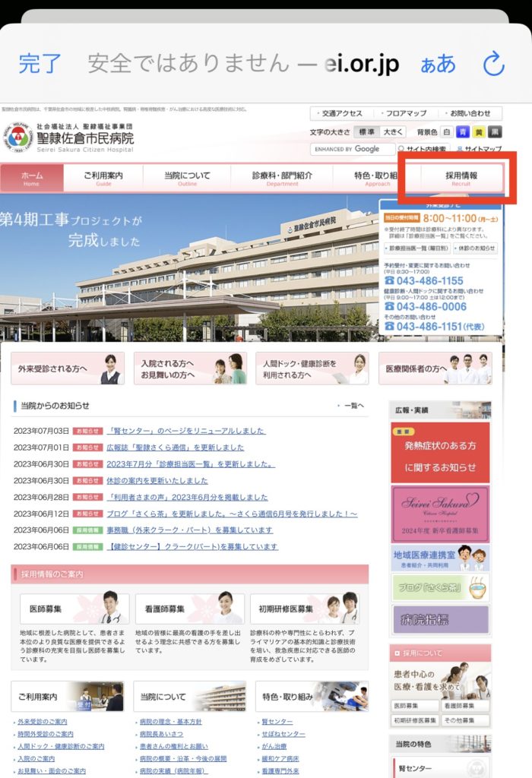Screen dimensions: 532x778
Task: Select the white 白 background color
Action: pos(447,131)
